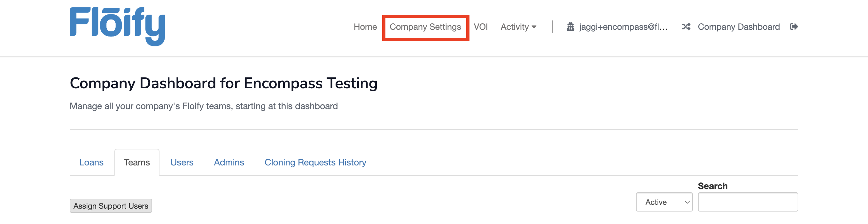Go to Home in the top navigation
868x224 pixels.
tap(365, 27)
